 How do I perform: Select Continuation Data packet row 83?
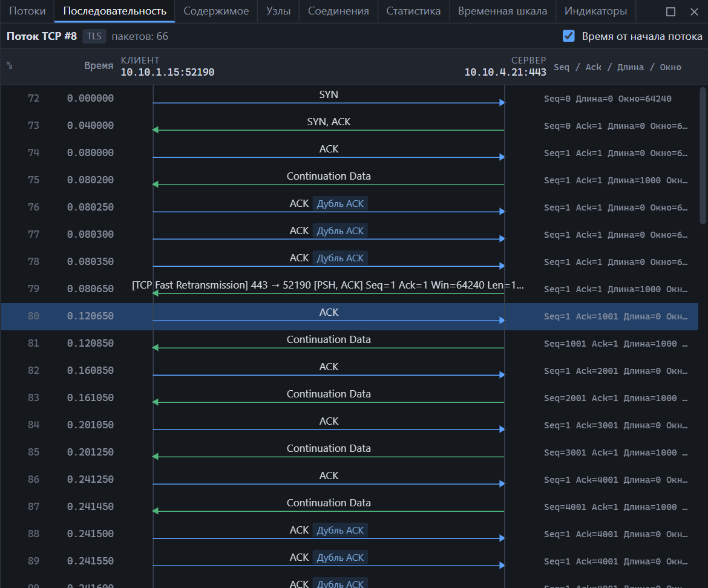[x=350, y=398]
